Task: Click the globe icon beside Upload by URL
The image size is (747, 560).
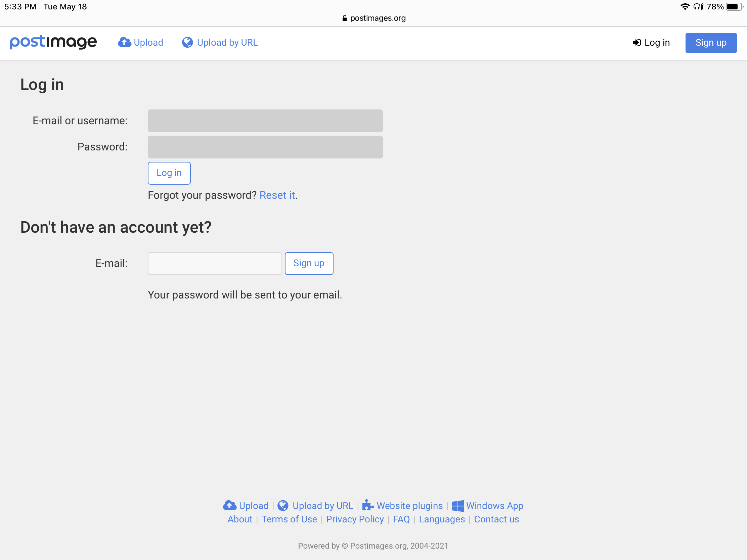Action: [187, 42]
